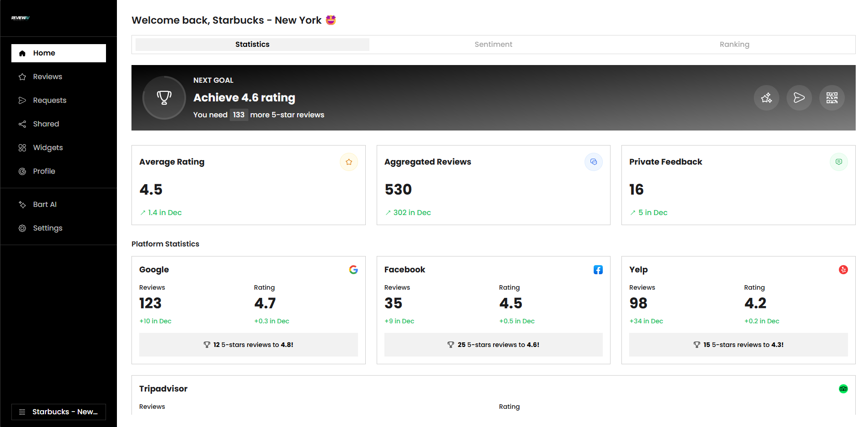
Task: Click the '302 in Dec' trend text
Action: pyautogui.click(x=412, y=213)
